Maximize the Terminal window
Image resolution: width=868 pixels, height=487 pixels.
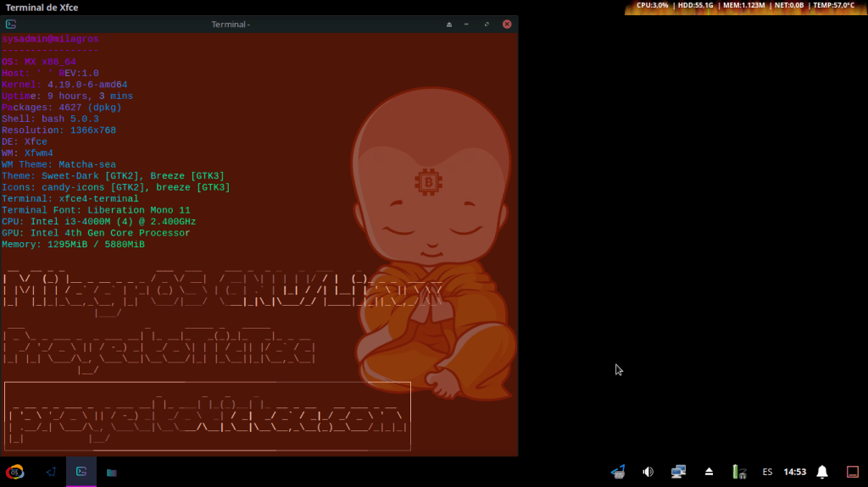487,25
